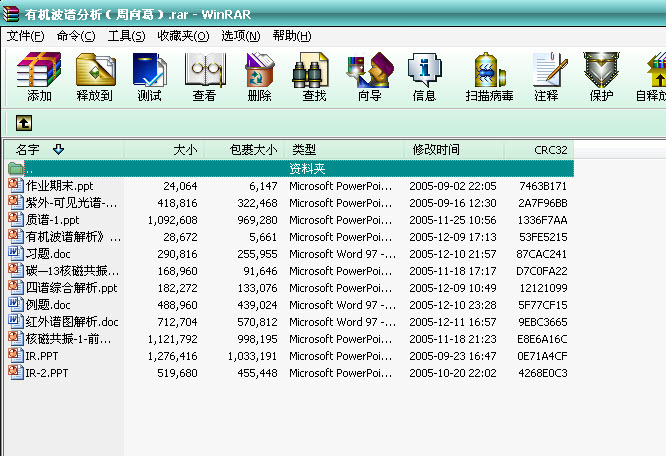Open the 工具(S) menu

click(126, 36)
